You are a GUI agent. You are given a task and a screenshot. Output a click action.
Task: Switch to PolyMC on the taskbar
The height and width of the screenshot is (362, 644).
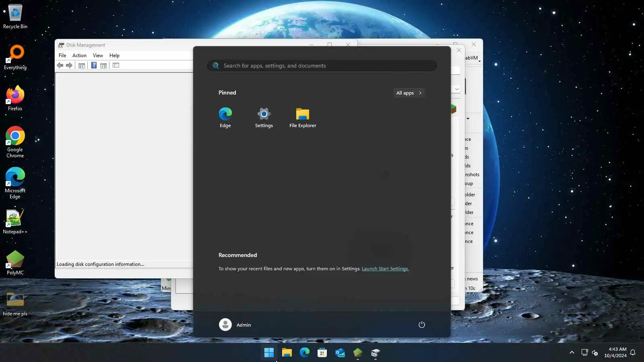click(357, 353)
